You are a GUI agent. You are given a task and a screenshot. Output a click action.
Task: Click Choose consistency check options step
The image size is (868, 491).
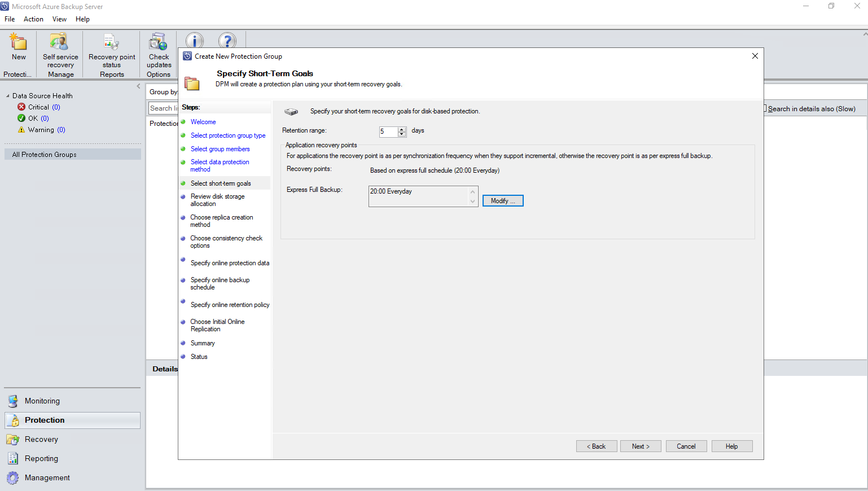(226, 242)
